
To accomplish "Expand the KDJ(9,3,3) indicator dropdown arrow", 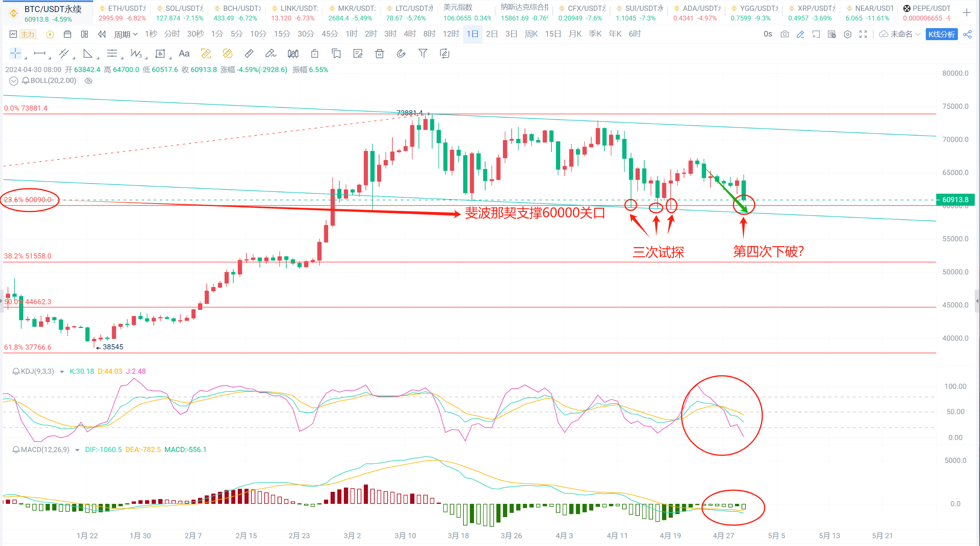I will coord(62,372).
